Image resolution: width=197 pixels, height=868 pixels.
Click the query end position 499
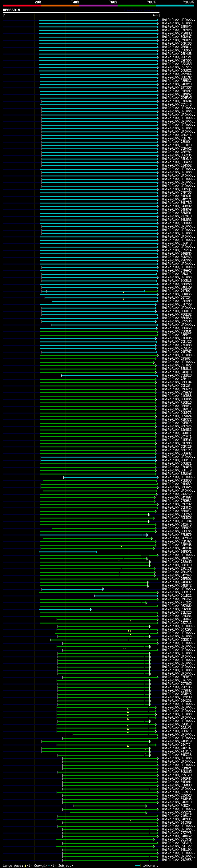155,15
